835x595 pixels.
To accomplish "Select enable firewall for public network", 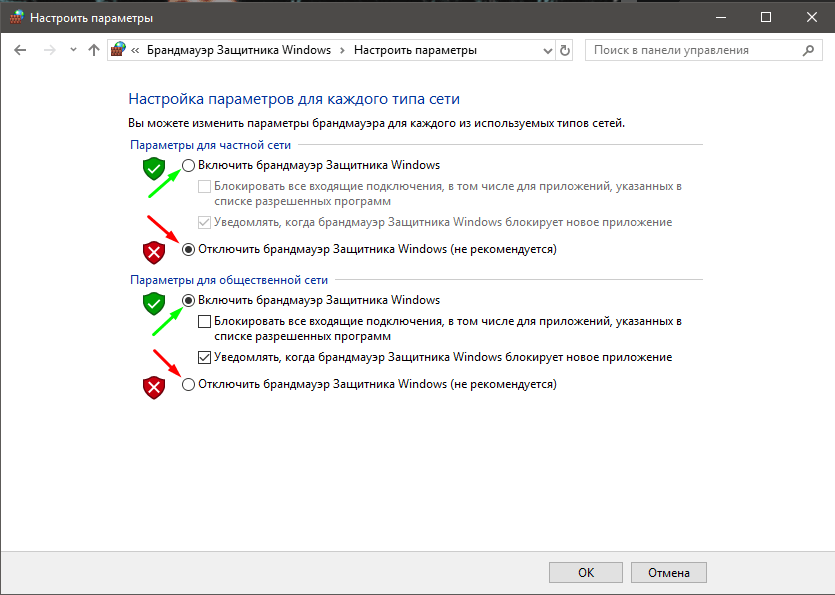I will [189, 300].
